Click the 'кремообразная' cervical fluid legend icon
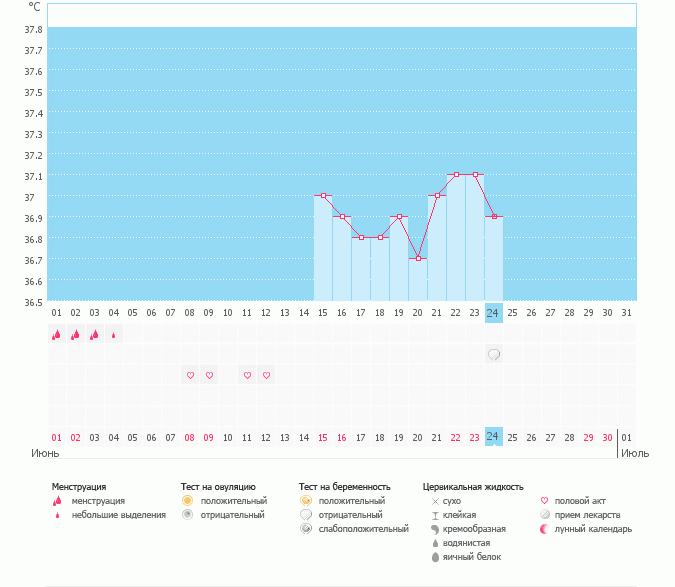 point(435,529)
